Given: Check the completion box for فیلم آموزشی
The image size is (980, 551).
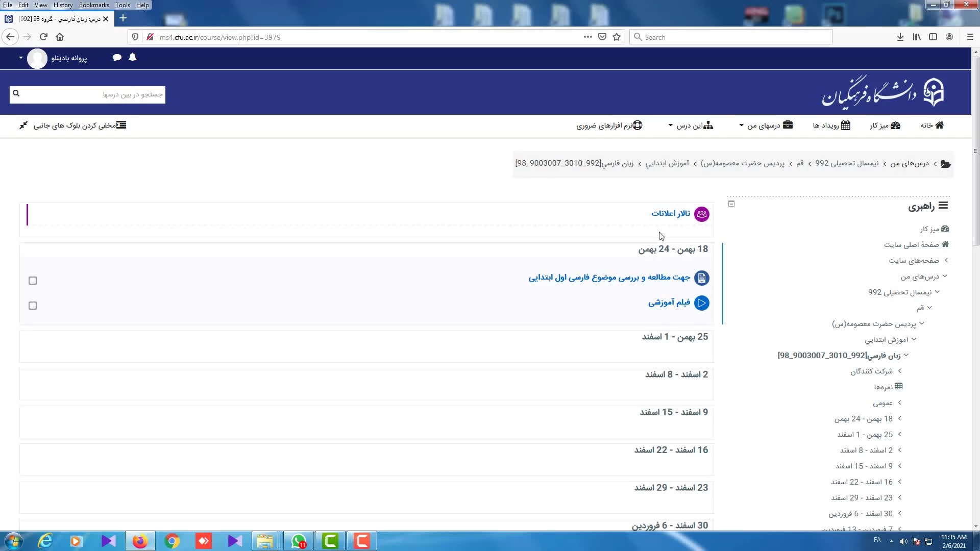Looking at the screenshot, I should (x=33, y=306).
